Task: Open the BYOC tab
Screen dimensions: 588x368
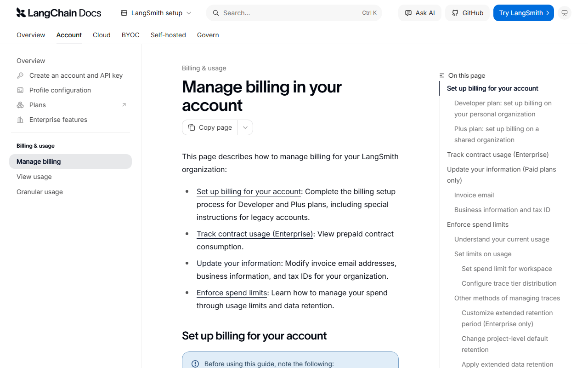Action: click(130, 35)
